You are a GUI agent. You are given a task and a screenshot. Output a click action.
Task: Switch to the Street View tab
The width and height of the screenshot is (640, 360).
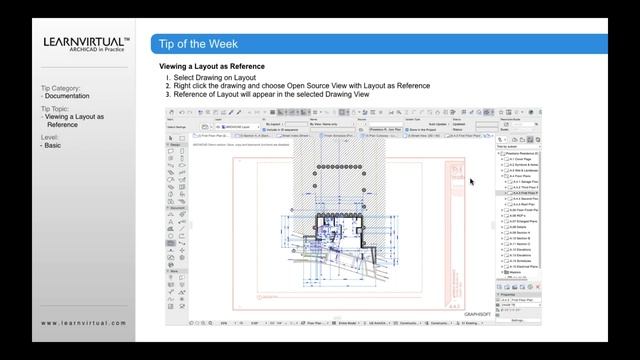[422, 135]
